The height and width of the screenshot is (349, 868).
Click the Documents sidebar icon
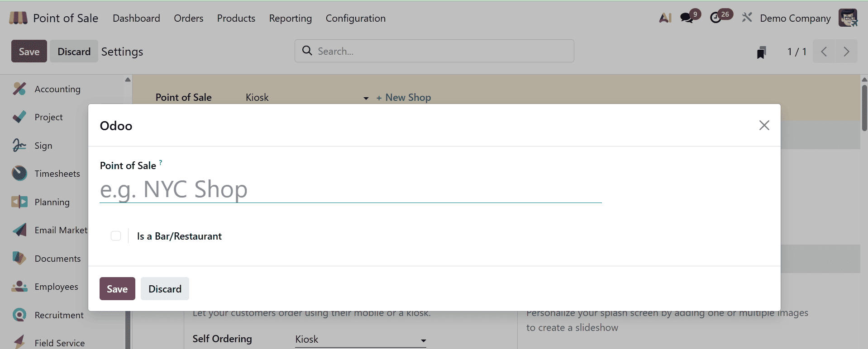point(19,258)
